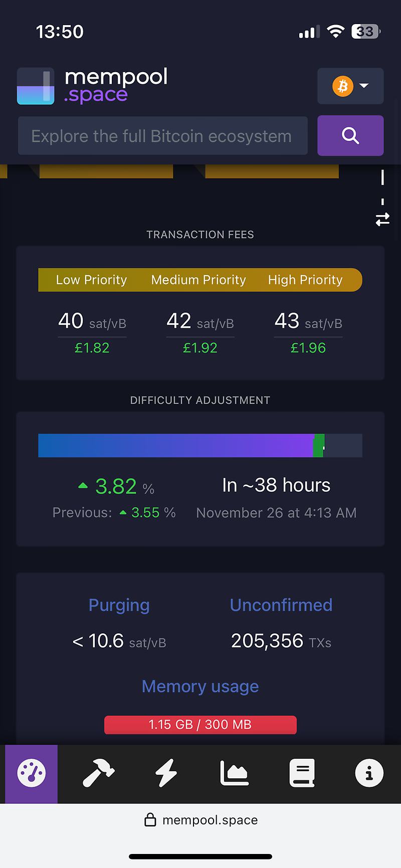Toggle the block direction swap arrows
401x868 pixels.
coord(382,219)
